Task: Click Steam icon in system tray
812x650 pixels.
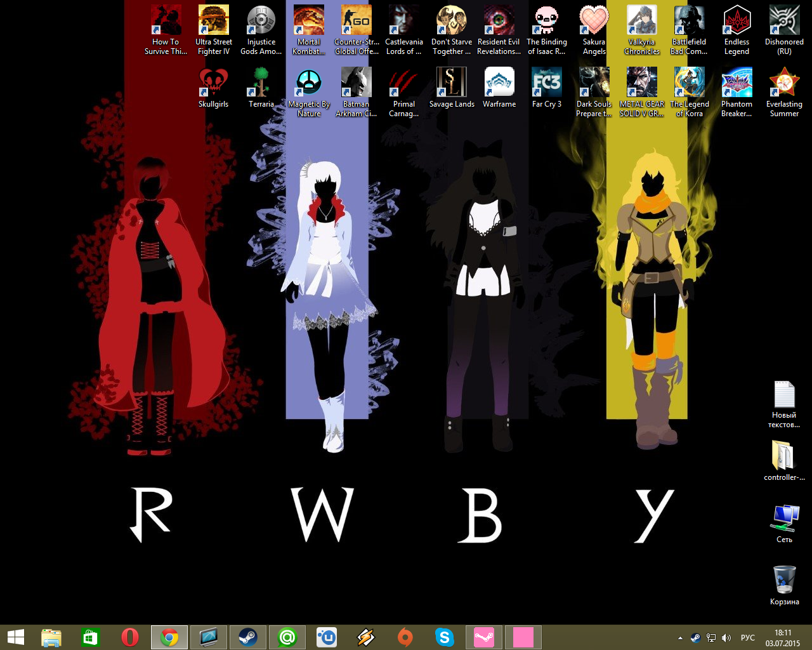Action: pyautogui.click(x=696, y=638)
